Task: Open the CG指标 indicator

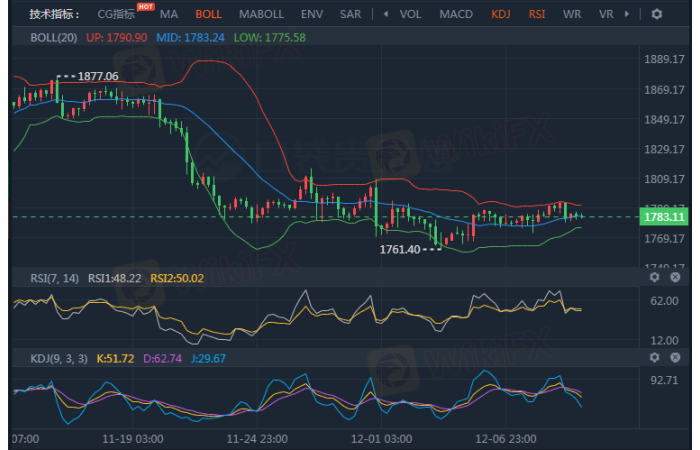Action: (x=116, y=15)
